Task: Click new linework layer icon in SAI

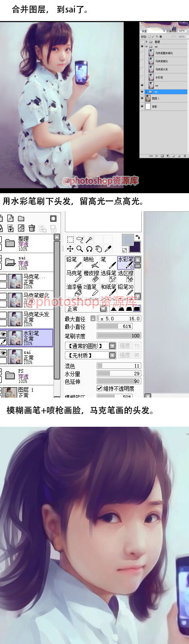Action: pyautogui.click(x=11, y=218)
